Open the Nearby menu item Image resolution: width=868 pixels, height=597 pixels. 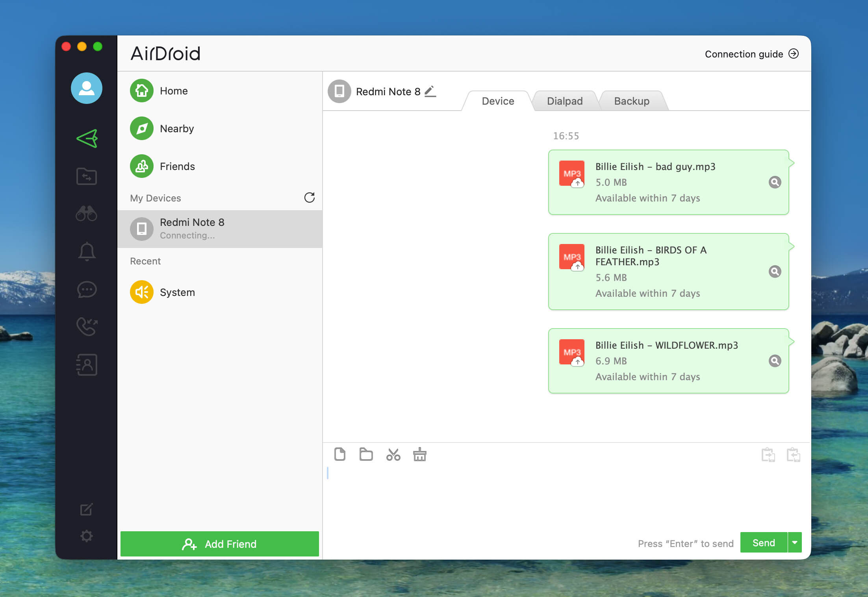(176, 129)
